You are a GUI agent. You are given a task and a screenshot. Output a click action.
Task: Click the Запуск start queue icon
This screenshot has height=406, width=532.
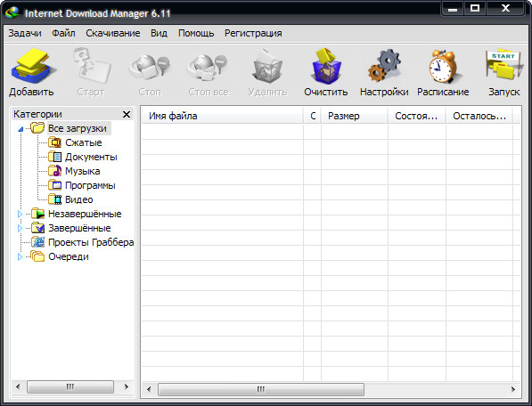pyautogui.click(x=503, y=65)
